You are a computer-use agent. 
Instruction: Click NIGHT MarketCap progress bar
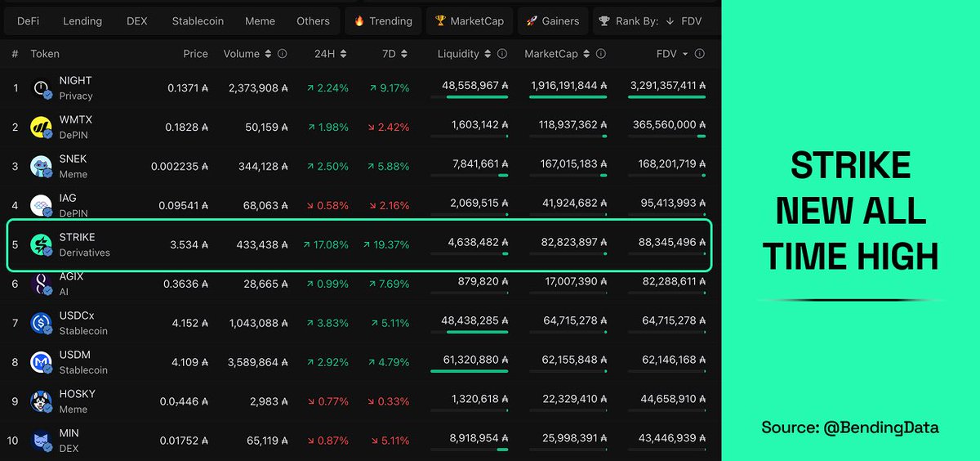pos(568,96)
